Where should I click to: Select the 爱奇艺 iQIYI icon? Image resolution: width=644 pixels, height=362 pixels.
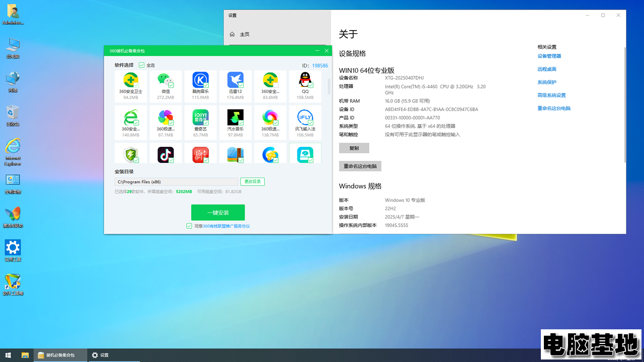click(200, 117)
